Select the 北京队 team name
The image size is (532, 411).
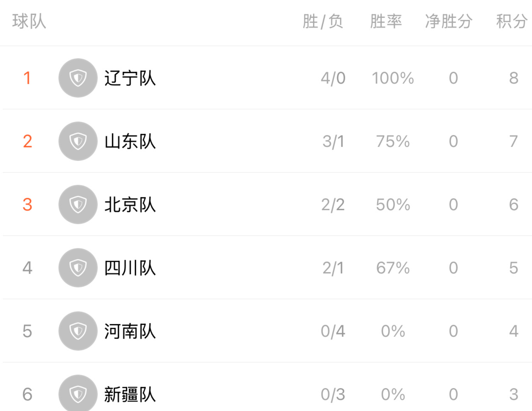(x=130, y=204)
